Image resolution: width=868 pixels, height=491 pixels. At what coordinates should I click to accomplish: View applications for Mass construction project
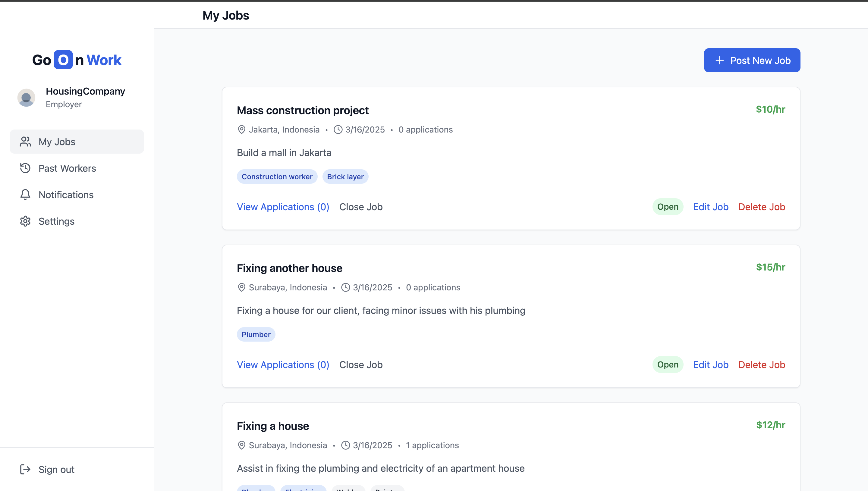(283, 207)
